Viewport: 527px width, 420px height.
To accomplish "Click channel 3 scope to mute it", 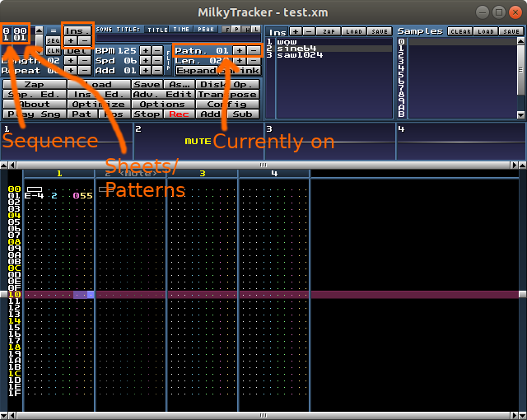I will pos(330,142).
